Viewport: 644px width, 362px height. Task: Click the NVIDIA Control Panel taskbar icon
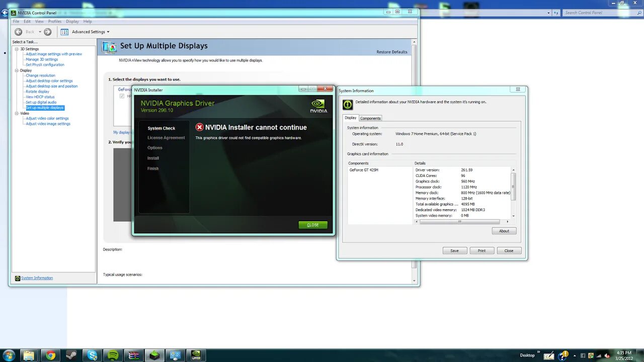point(196,355)
